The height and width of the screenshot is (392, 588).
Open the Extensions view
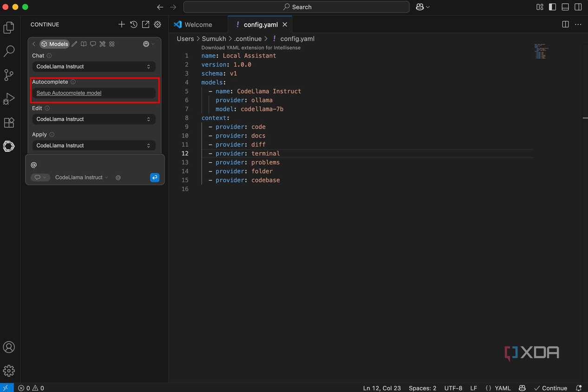[x=9, y=123]
